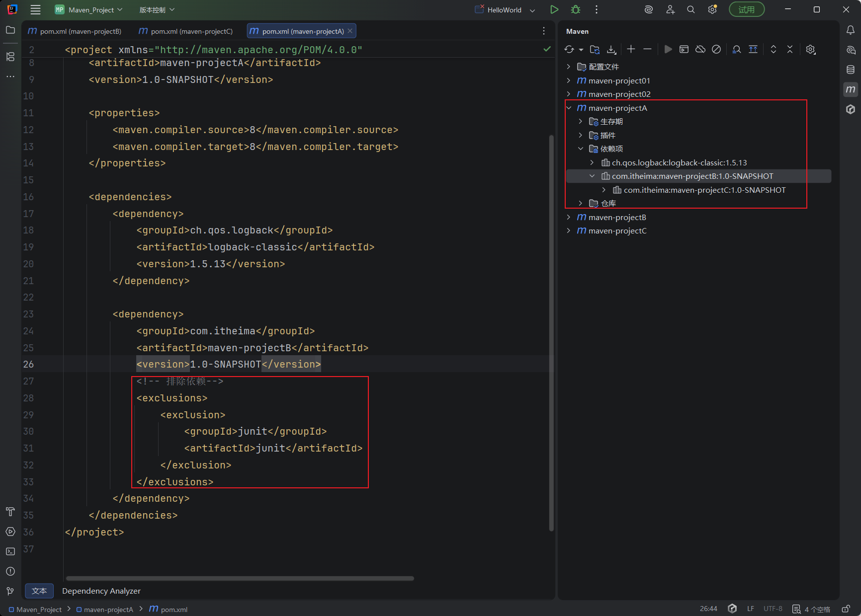
Task: Open the main hamburger menu
Action: pyautogui.click(x=35, y=9)
